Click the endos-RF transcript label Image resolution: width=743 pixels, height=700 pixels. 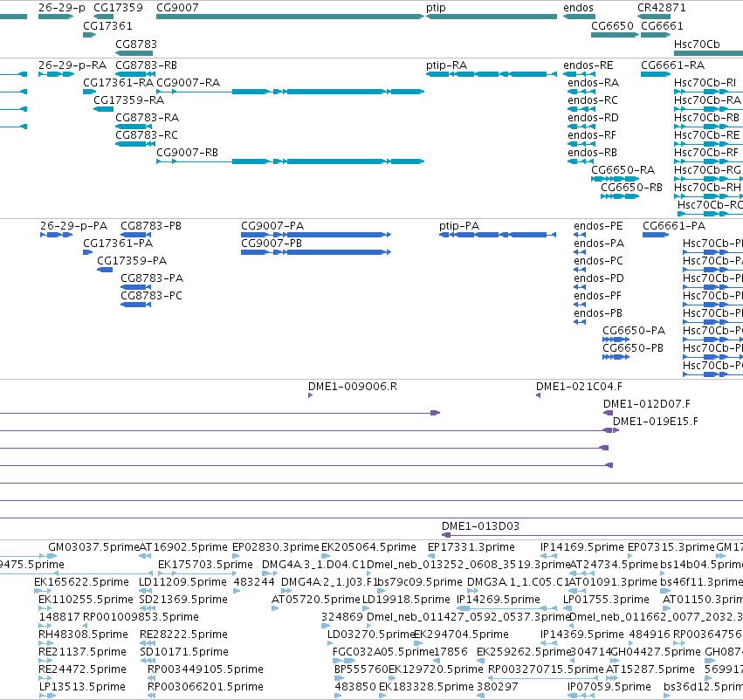[x=592, y=135]
